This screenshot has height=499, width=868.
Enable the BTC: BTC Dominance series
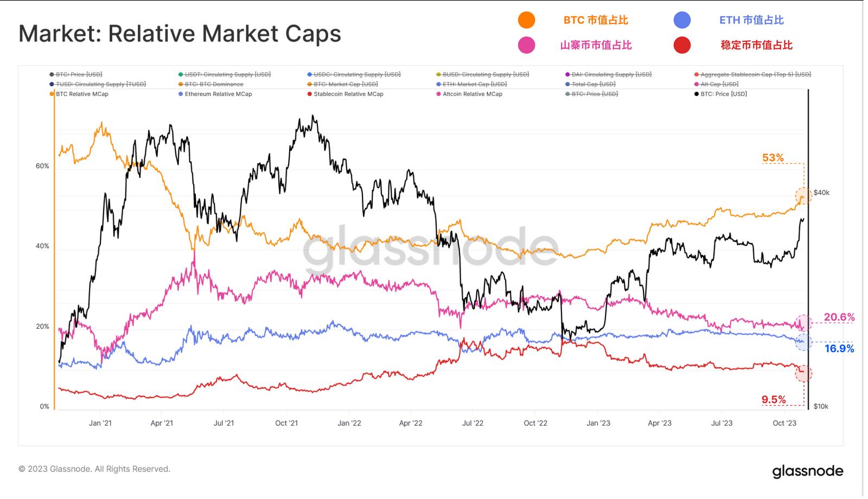pyautogui.click(x=214, y=84)
